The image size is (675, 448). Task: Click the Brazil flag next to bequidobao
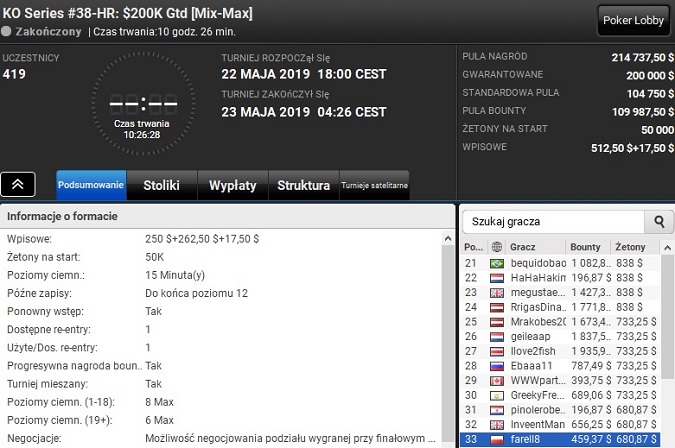497,263
